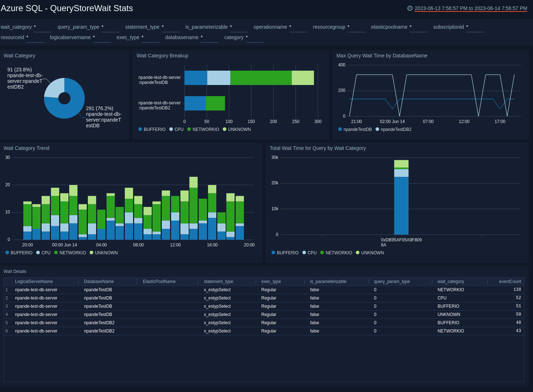
Task: Toggle NETWORKIO legend in Wait Category Breakup
Action: (203, 129)
